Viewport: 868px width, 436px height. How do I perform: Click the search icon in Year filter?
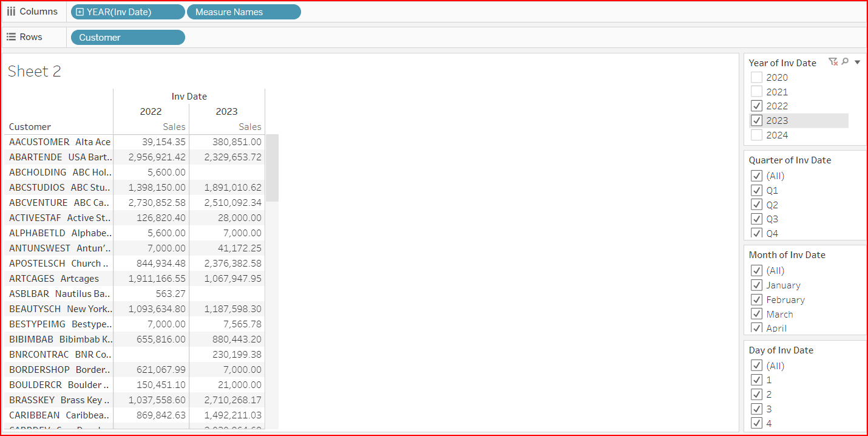tap(845, 62)
